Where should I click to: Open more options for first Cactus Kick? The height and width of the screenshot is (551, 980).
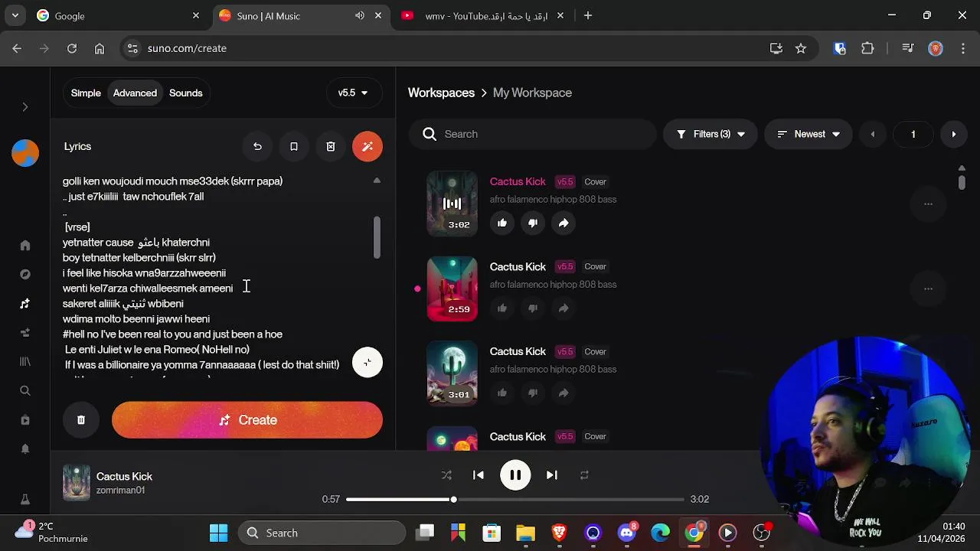(x=928, y=204)
